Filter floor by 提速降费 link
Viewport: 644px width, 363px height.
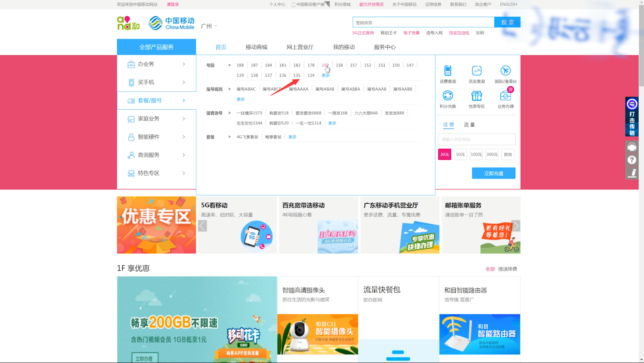tap(508, 269)
